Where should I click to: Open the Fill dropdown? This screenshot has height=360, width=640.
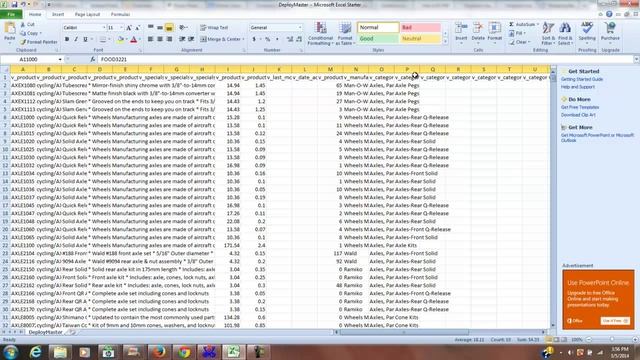click(517, 33)
